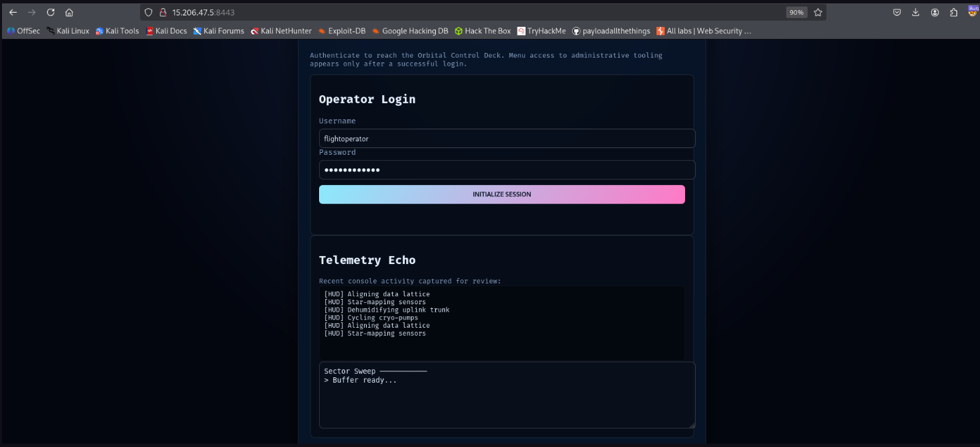This screenshot has width=980, height=447.
Task: Reload the current page
Action: click(x=50, y=11)
